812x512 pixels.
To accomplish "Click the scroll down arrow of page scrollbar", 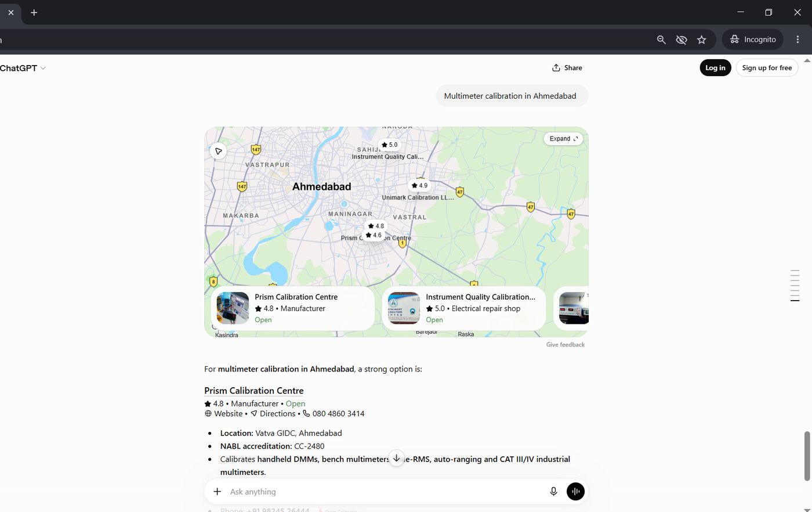I will [x=807, y=509].
